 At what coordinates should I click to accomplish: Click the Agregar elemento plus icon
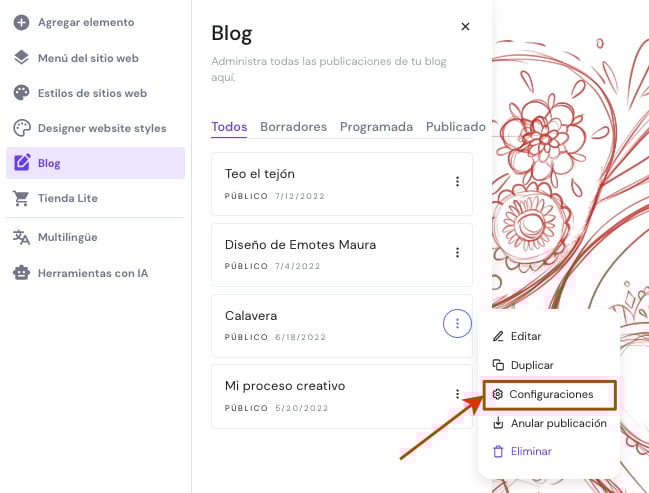pyautogui.click(x=21, y=22)
